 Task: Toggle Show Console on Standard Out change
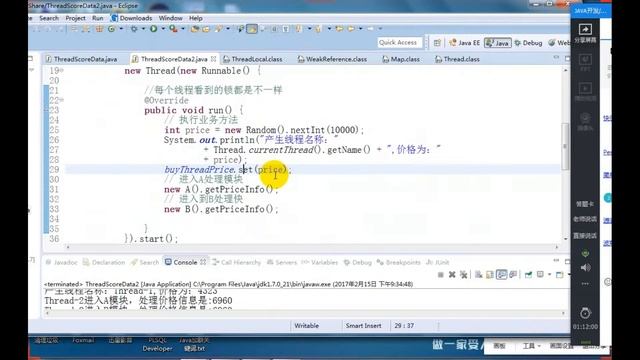coord(501,275)
